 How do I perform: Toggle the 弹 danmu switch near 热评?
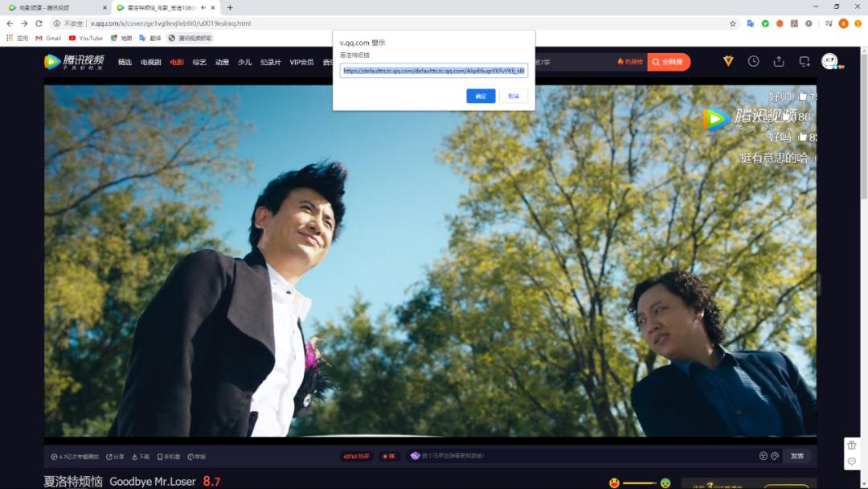click(x=387, y=455)
